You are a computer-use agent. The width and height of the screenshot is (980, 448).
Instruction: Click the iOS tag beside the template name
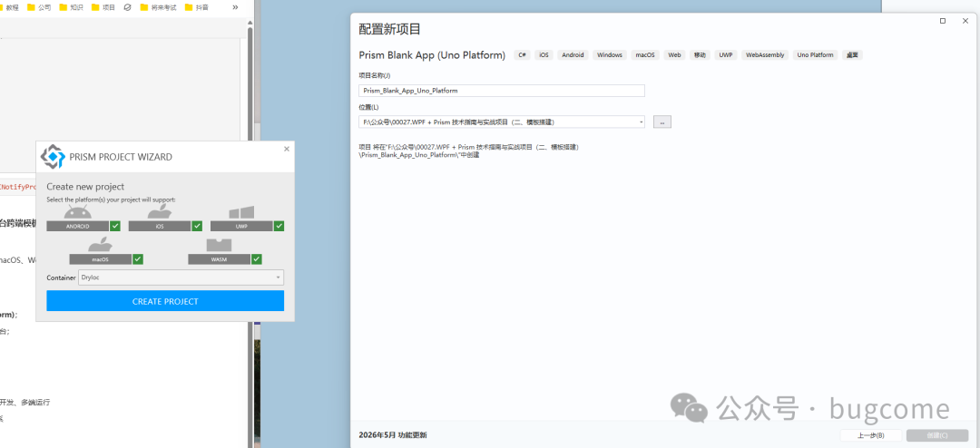click(x=544, y=55)
